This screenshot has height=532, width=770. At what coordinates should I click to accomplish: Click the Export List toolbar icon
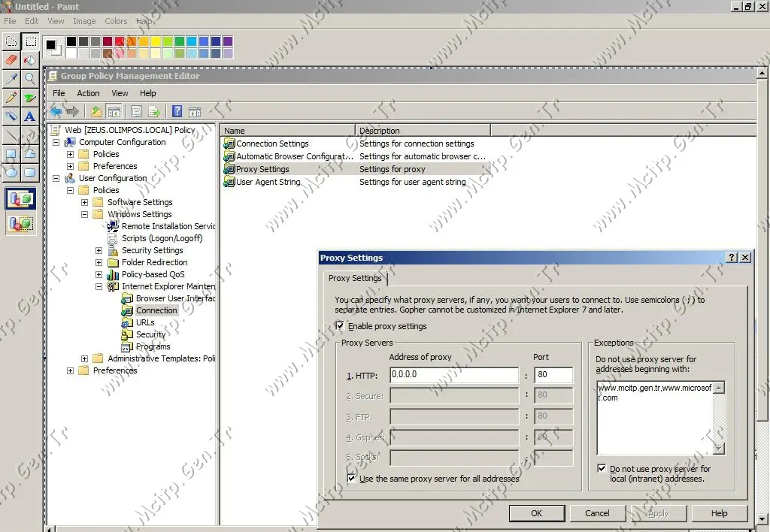tap(154, 112)
